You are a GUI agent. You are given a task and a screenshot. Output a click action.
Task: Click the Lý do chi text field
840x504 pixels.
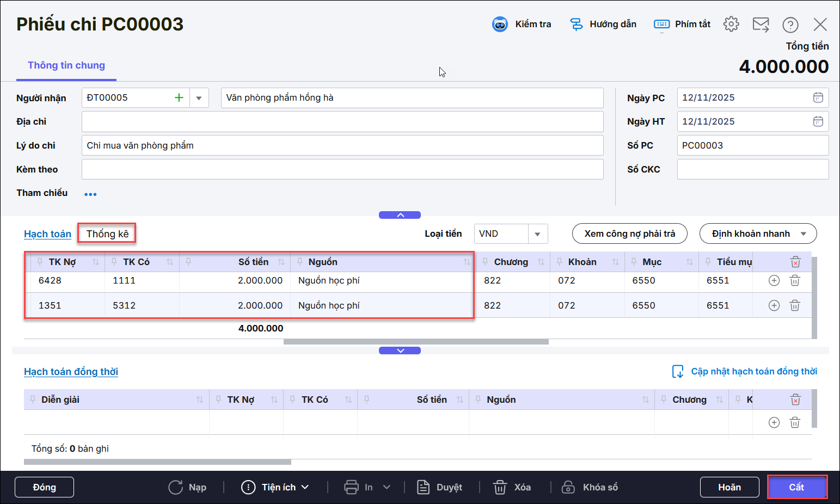pos(342,146)
